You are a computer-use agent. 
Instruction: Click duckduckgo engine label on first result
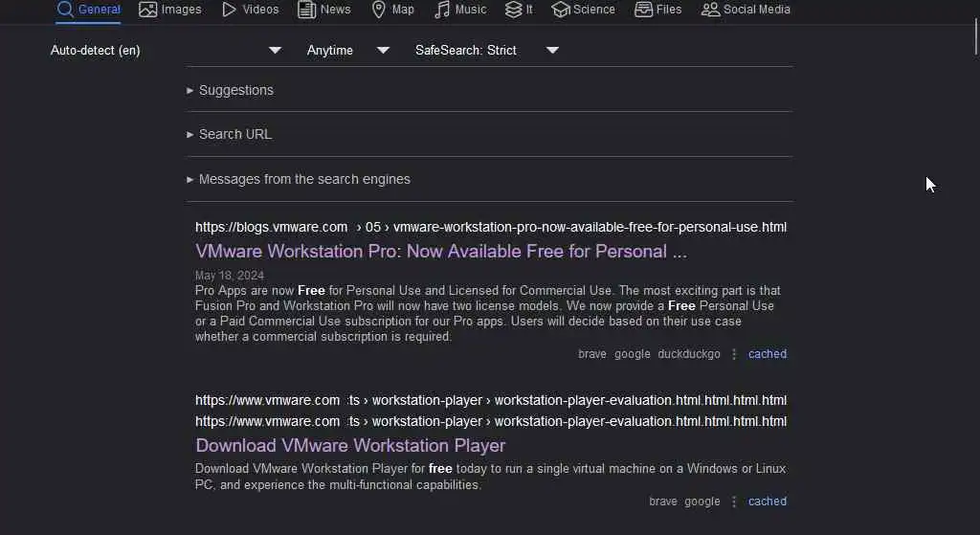click(x=689, y=354)
